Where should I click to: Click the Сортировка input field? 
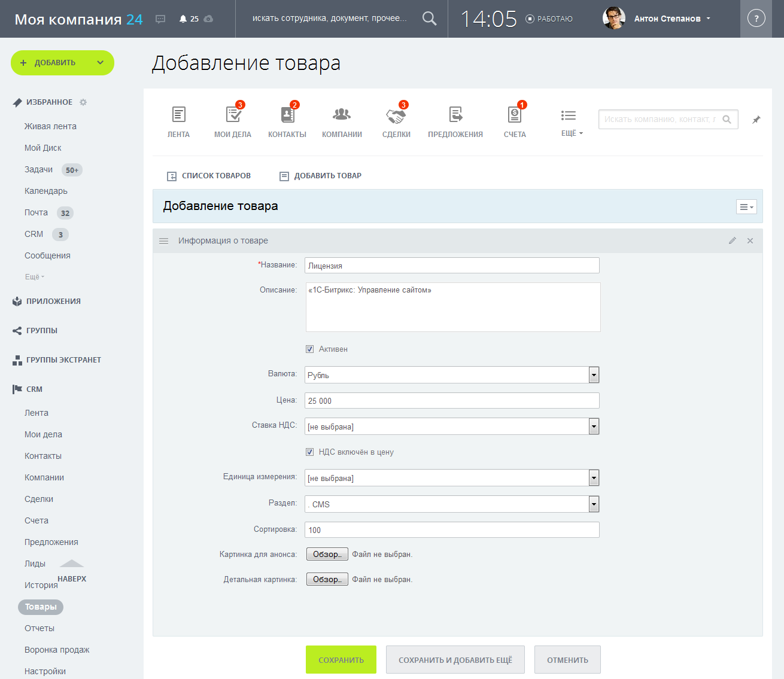(x=452, y=530)
